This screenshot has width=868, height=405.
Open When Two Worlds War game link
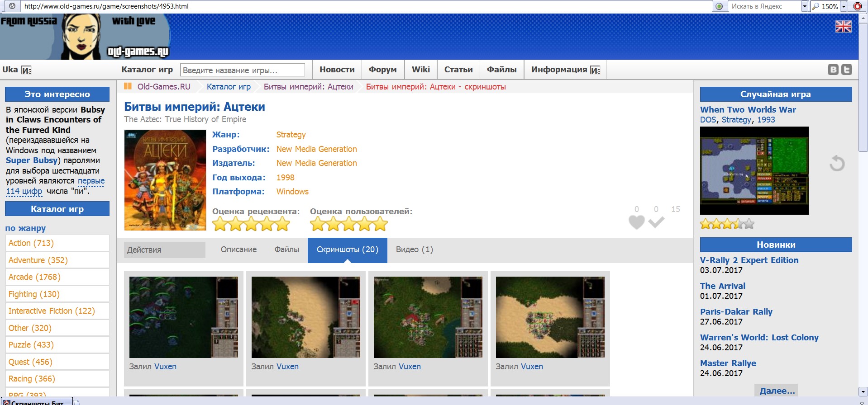[748, 109]
